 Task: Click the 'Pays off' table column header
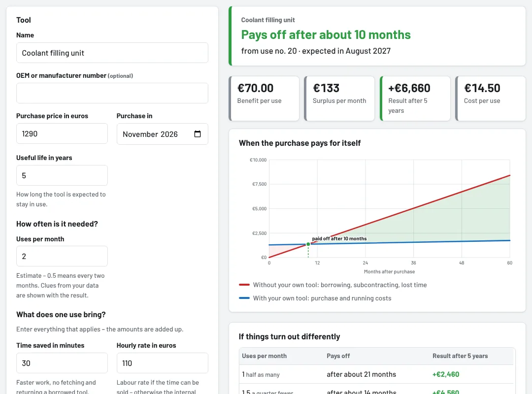(x=338, y=356)
